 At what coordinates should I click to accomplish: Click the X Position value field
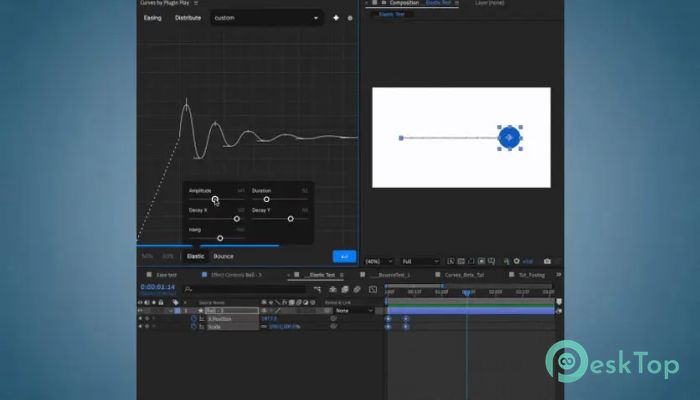coord(269,319)
